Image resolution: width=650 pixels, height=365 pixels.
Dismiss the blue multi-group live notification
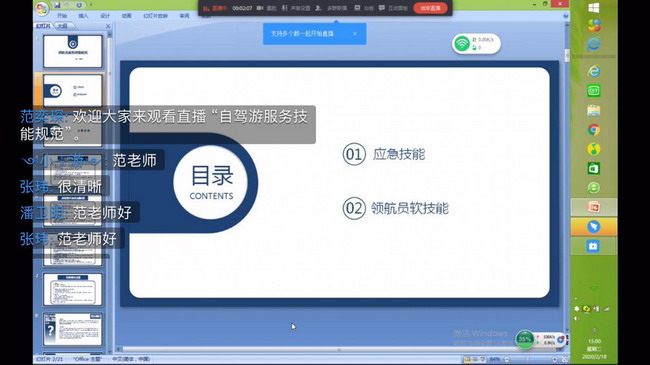click(x=355, y=34)
